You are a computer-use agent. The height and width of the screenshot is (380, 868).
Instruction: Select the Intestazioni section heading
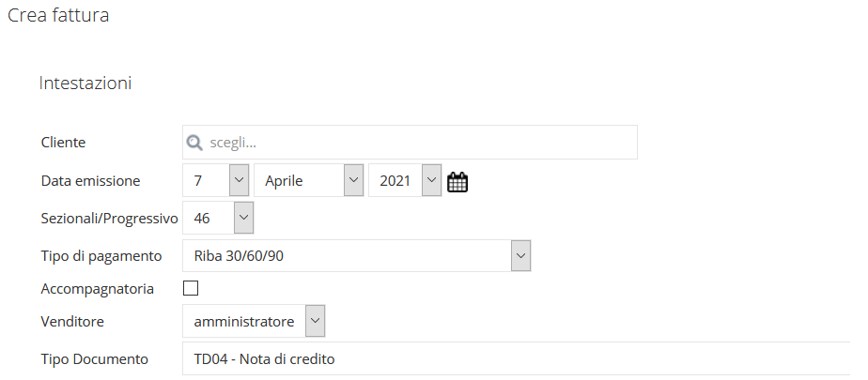[85, 83]
